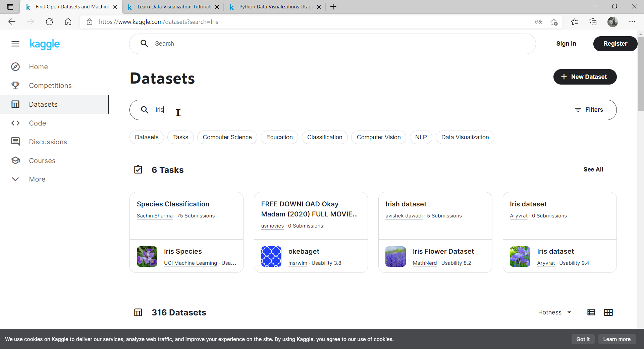Select the Computer Vision filter chip

379,137
